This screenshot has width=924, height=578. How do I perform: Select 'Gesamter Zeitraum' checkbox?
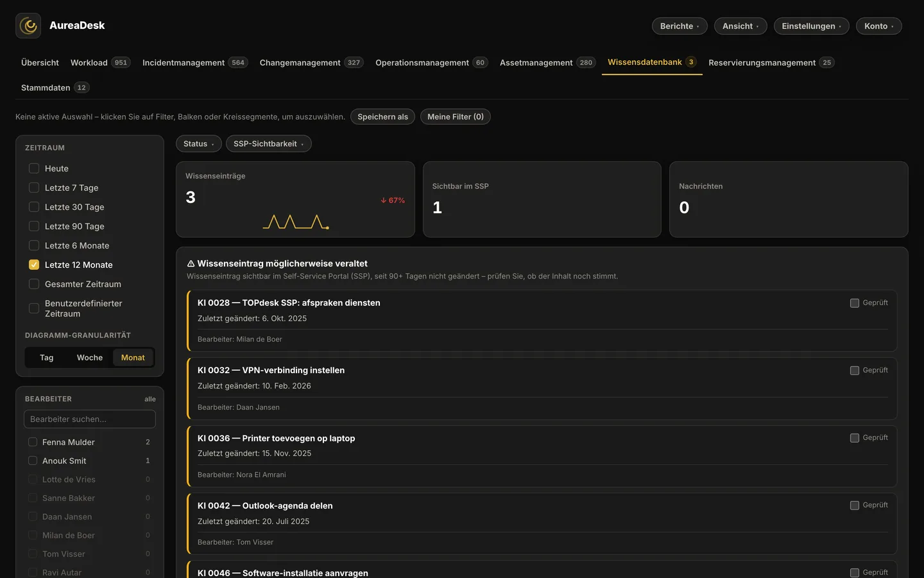tap(34, 284)
